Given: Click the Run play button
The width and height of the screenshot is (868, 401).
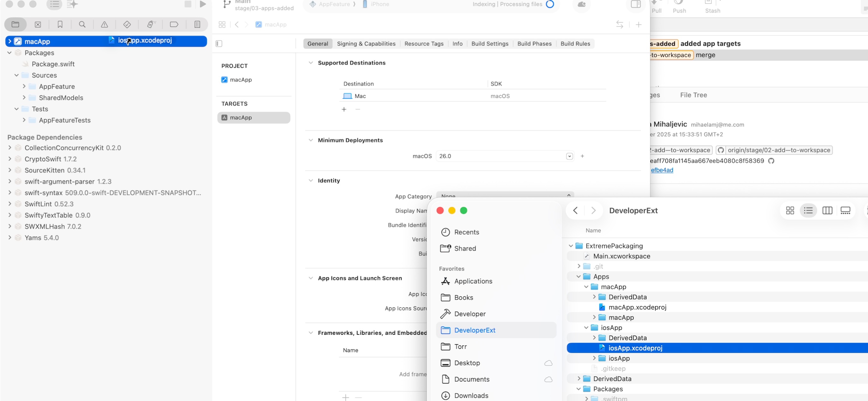Looking at the screenshot, I should click(203, 4).
